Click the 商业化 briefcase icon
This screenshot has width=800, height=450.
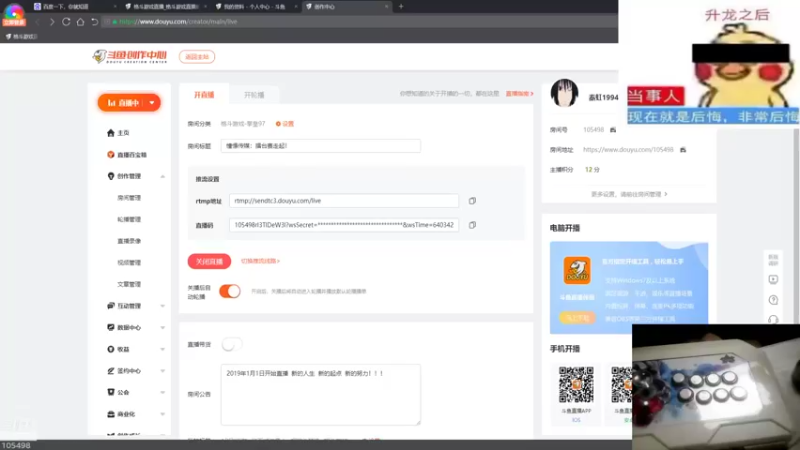click(111, 414)
